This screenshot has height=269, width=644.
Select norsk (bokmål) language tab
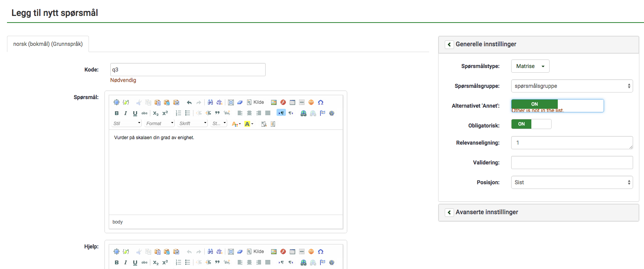pyautogui.click(x=48, y=44)
